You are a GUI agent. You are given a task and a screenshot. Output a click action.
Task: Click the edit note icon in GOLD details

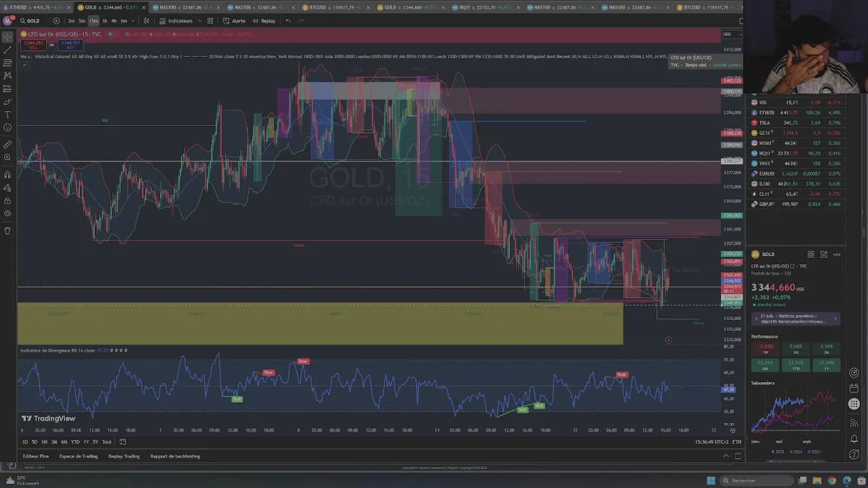click(824, 254)
